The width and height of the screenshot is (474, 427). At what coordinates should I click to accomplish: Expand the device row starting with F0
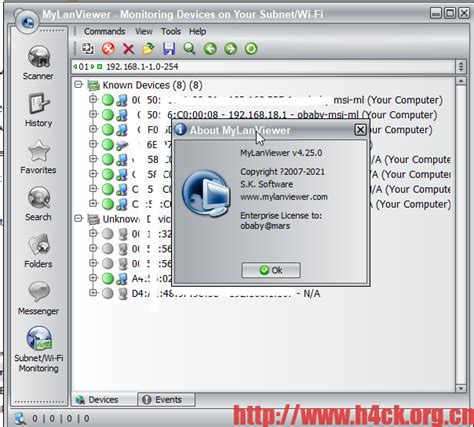click(93, 129)
